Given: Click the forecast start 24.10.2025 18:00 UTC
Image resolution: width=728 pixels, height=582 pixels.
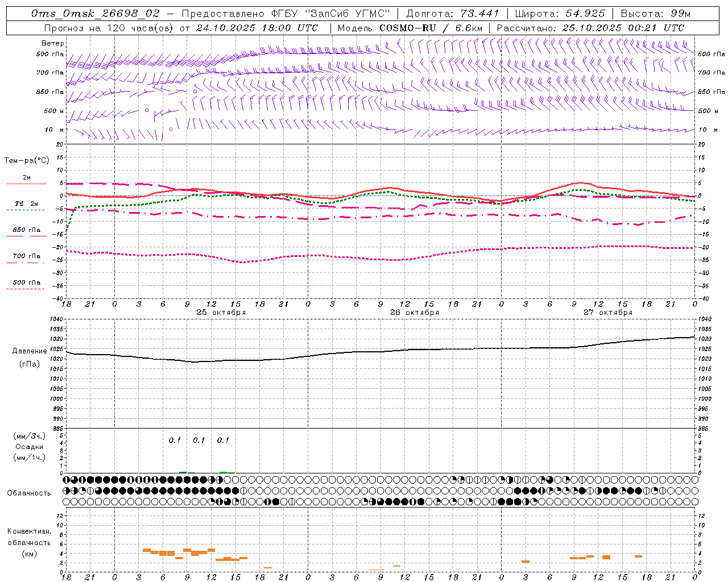Looking at the screenshot, I should (257, 28).
